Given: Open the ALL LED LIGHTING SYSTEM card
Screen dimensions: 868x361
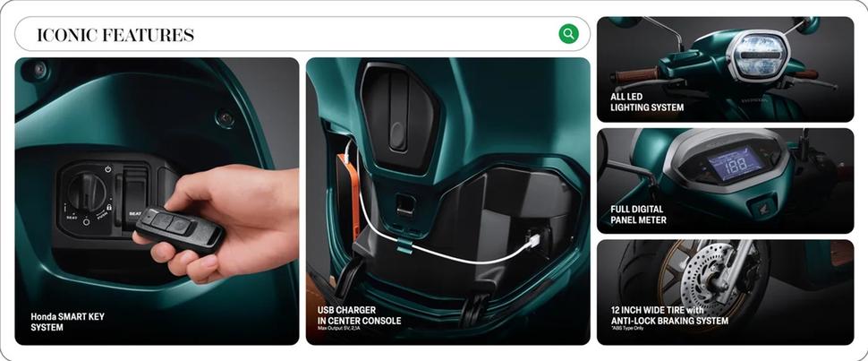Looking at the screenshot, I should point(725,69).
